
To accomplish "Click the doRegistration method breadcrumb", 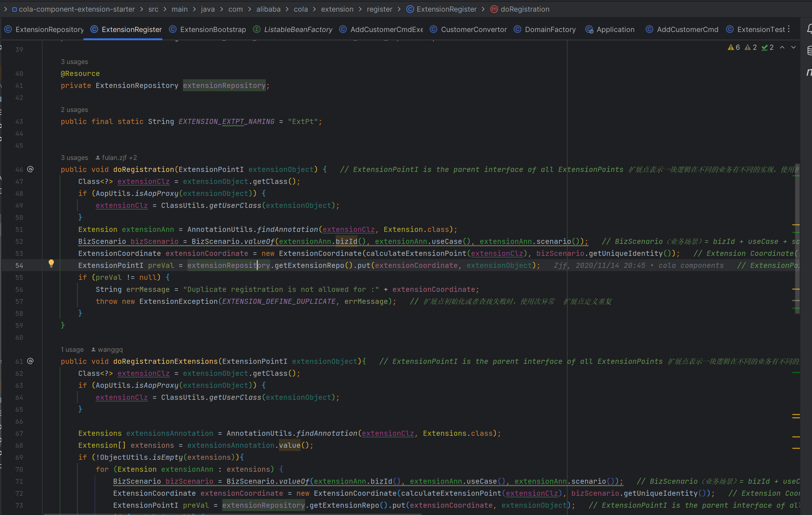I will [520, 9].
